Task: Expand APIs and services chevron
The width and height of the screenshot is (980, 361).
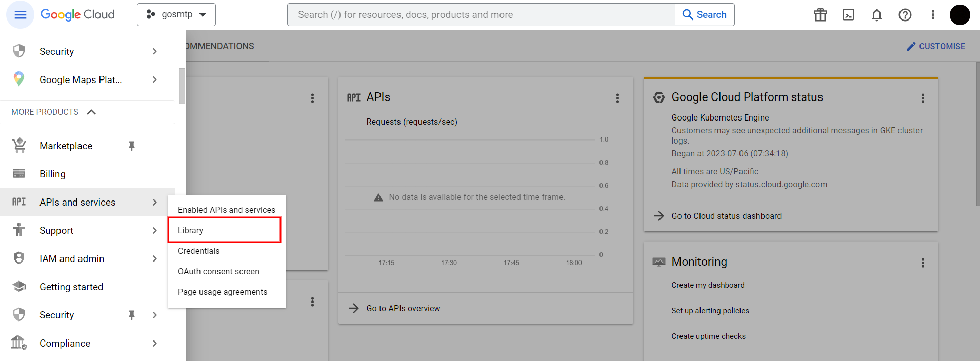Action: click(155, 202)
